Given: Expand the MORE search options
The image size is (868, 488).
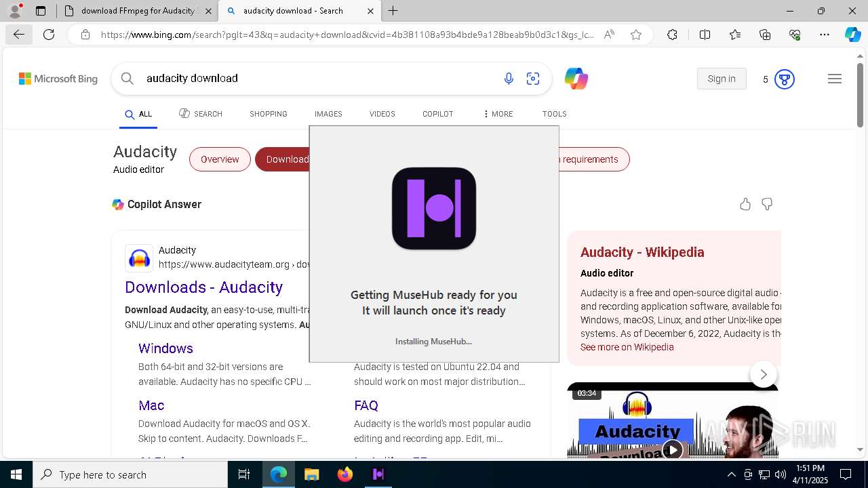Looking at the screenshot, I should 498,114.
